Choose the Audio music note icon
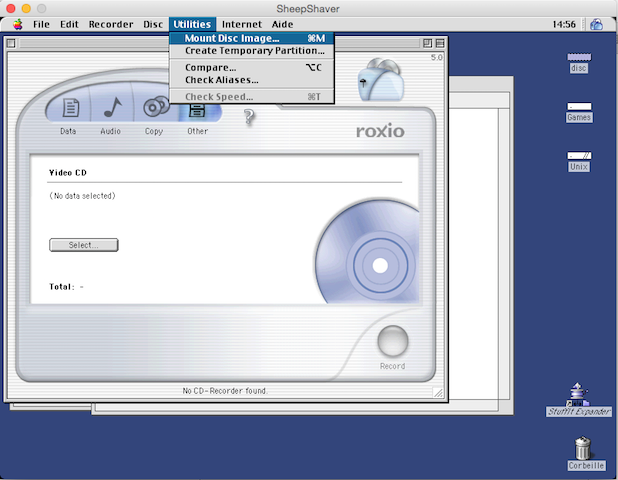Screen dimensions: 618x480 tap(112, 108)
